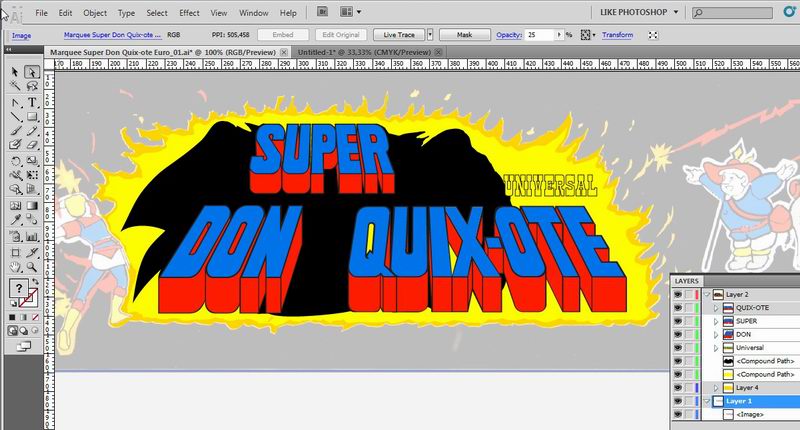Hide the Universal sublayer
The width and height of the screenshot is (800, 430).
[678, 347]
